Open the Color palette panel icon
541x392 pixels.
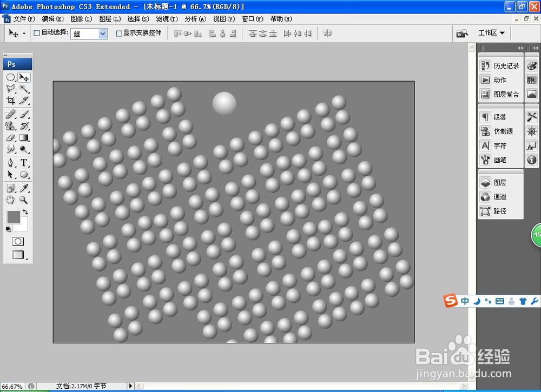[x=532, y=65]
